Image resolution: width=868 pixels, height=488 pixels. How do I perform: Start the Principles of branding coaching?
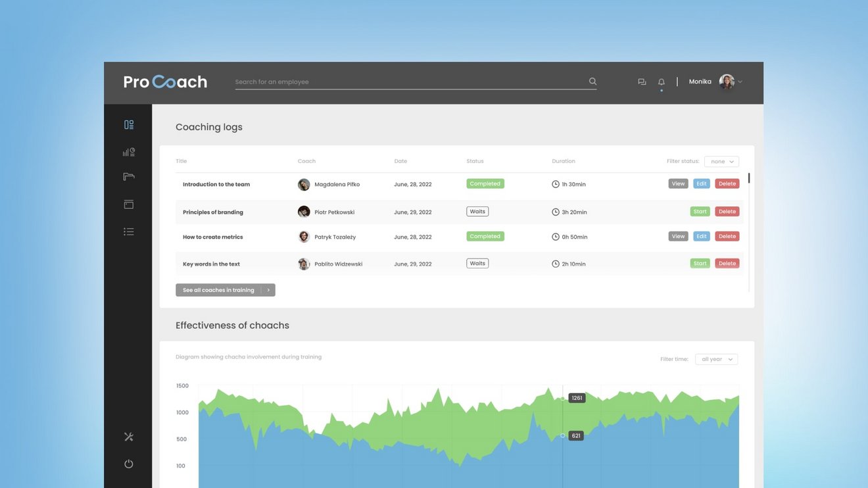[x=700, y=212]
